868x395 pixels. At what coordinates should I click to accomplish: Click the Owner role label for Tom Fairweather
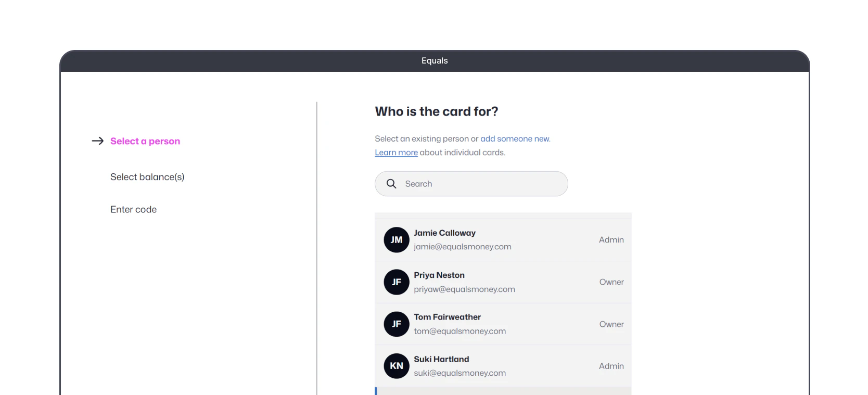(611, 324)
